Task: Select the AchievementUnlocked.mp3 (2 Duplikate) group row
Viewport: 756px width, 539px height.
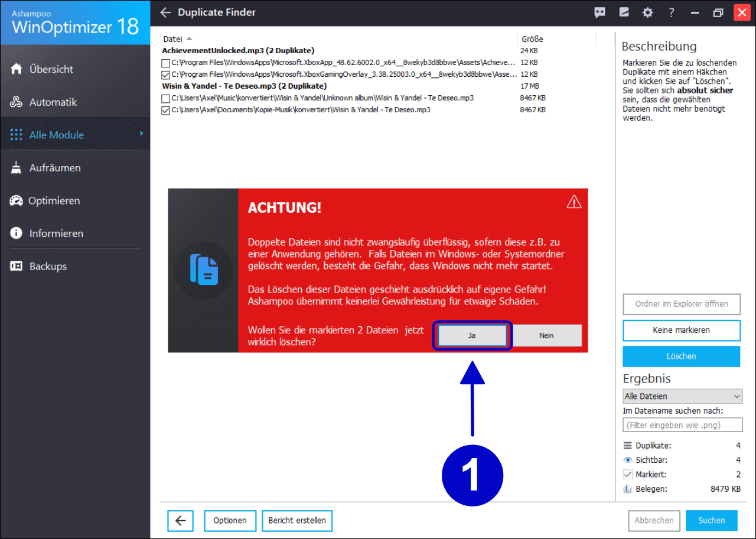Action: coord(238,51)
